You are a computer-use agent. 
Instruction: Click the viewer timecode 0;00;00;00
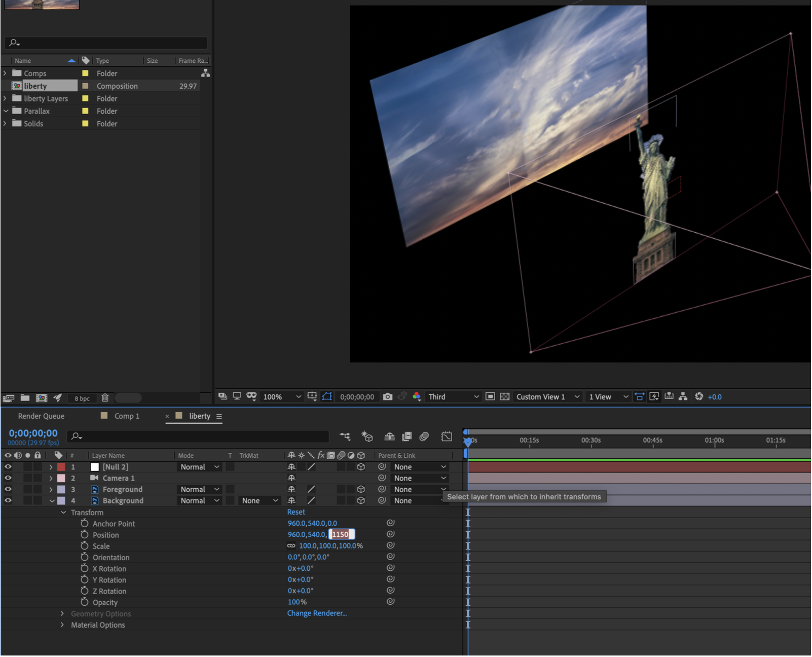(x=357, y=397)
